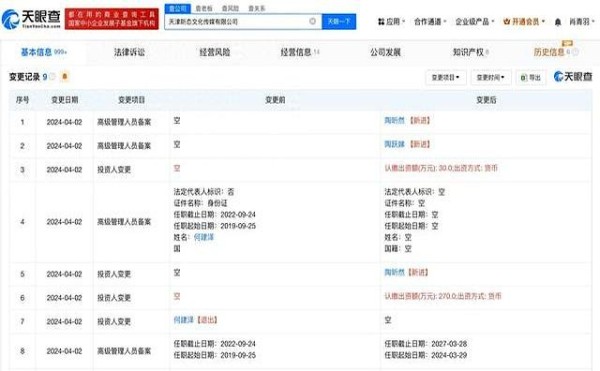Viewport: 600px width, 371px height.
Task: Select the 查公司 search tab
Action: click(178, 8)
